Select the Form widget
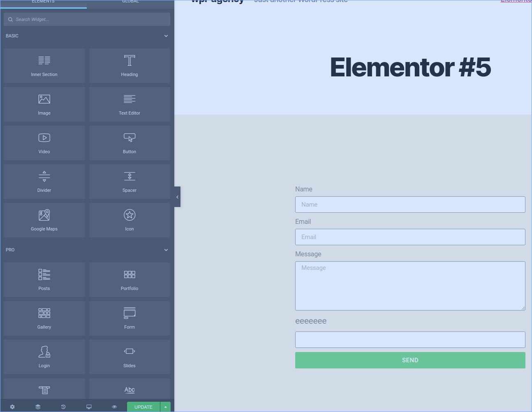The image size is (532, 412). click(130, 318)
